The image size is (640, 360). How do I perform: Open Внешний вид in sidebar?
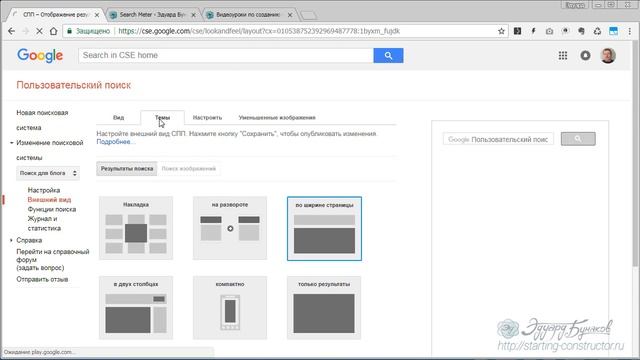click(x=49, y=200)
